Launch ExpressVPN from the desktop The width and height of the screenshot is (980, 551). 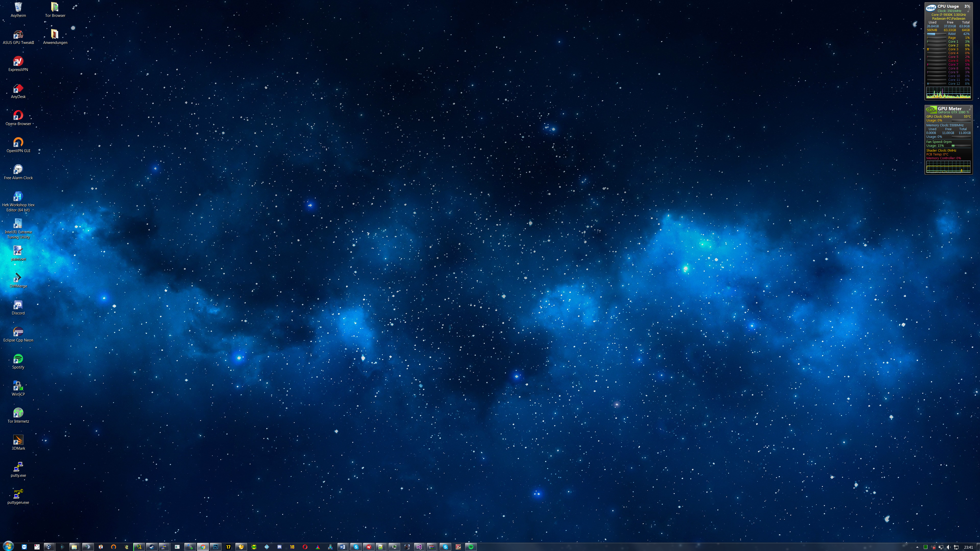(x=18, y=64)
